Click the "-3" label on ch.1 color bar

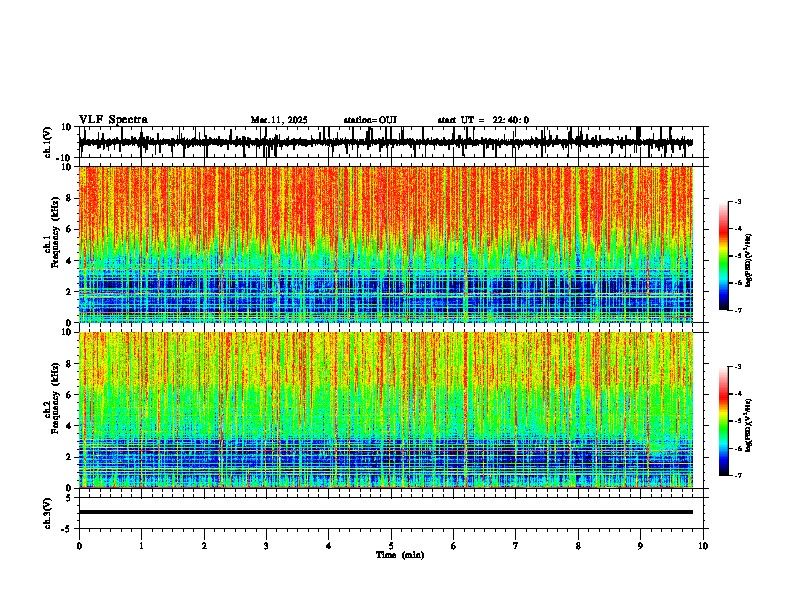point(737,201)
